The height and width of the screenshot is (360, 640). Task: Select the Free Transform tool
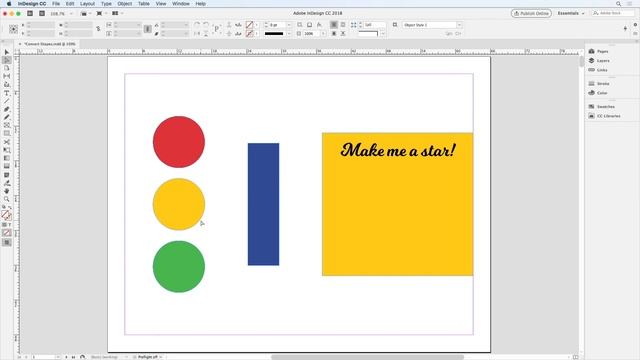(7, 150)
